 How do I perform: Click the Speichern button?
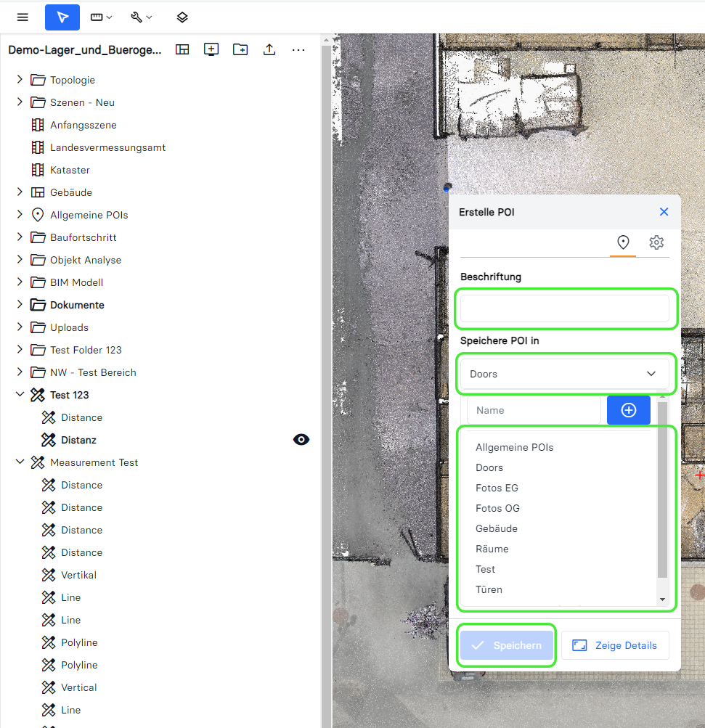pos(506,645)
